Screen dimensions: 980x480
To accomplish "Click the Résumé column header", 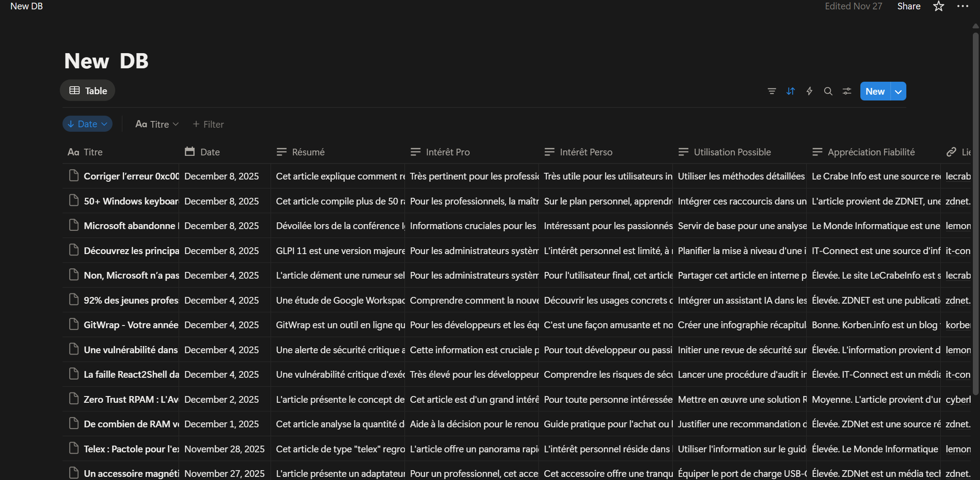I will [308, 152].
